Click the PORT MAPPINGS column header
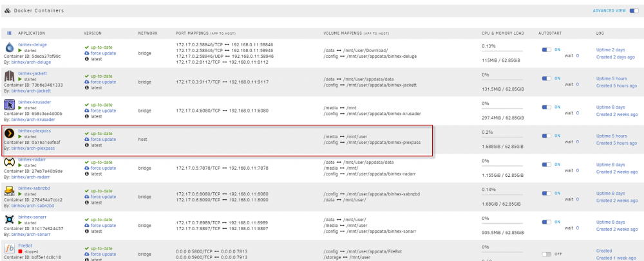This screenshot has width=644, height=261. (205, 33)
